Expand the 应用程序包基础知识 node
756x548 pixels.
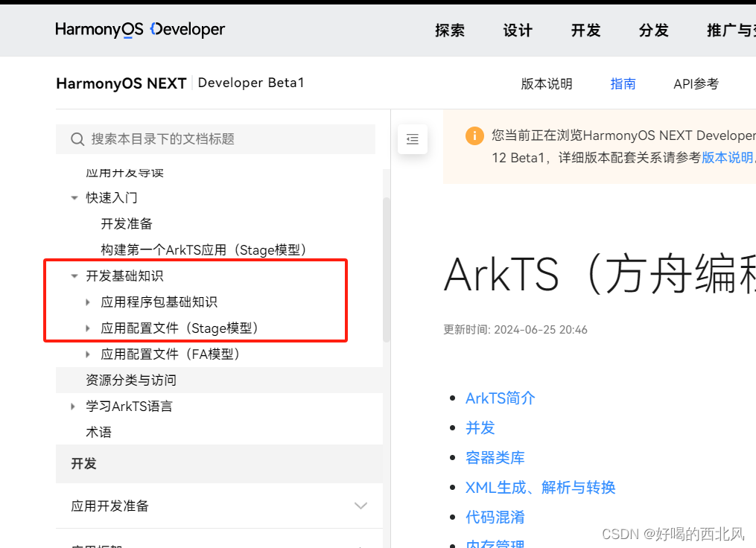(x=88, y=302)
